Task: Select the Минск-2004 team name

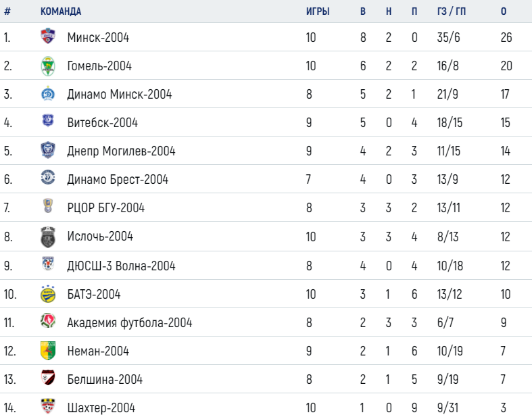Action: coord(98,37)
